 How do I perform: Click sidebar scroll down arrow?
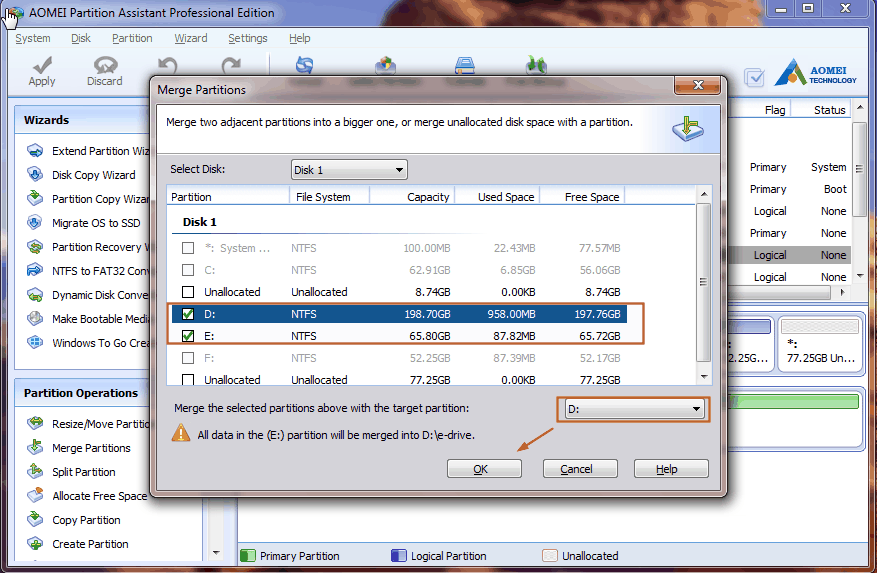coord(216,553)
